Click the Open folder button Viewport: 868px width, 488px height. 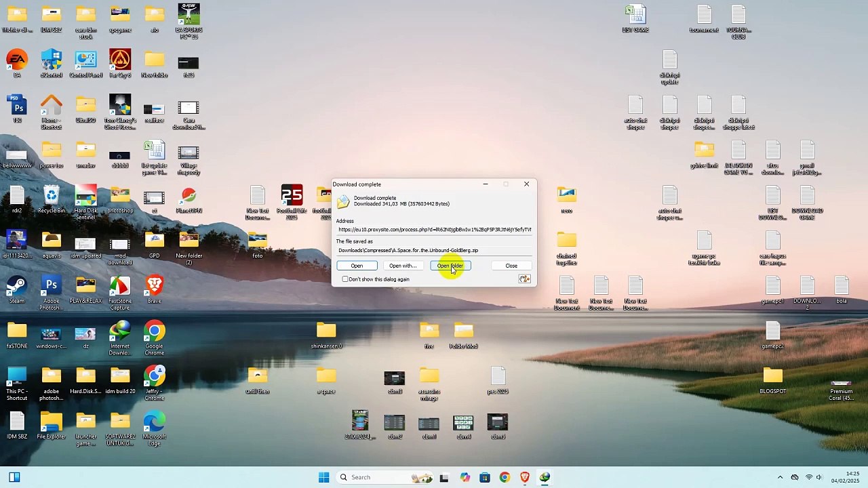click(450, 266)
